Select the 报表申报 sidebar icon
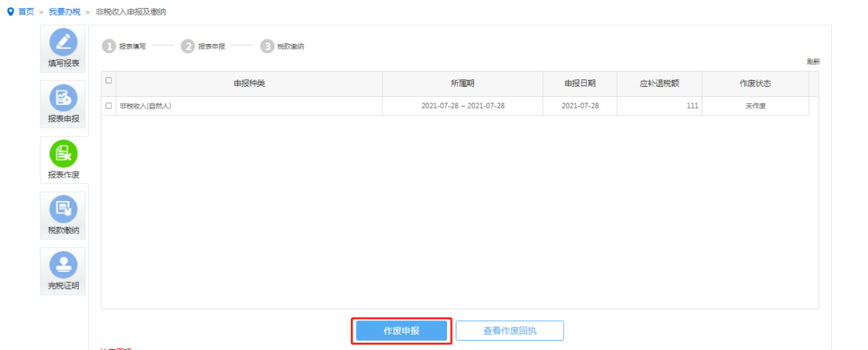 63,98
